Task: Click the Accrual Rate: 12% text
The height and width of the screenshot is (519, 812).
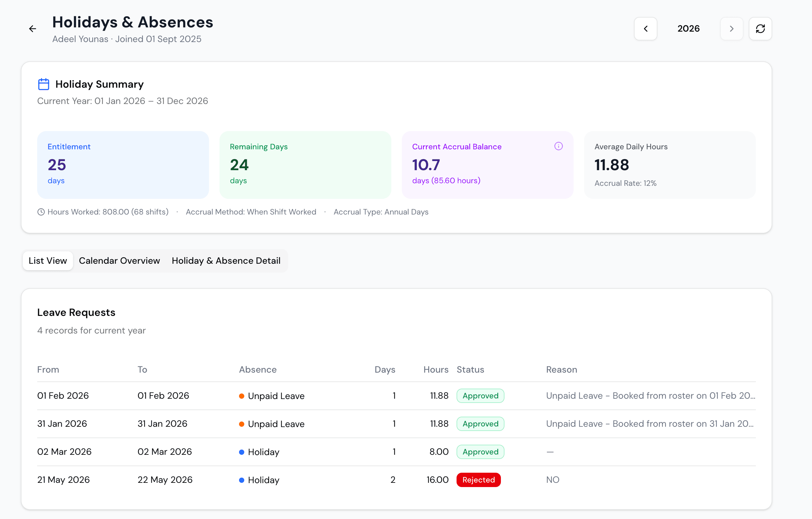Action: (625, 183)
